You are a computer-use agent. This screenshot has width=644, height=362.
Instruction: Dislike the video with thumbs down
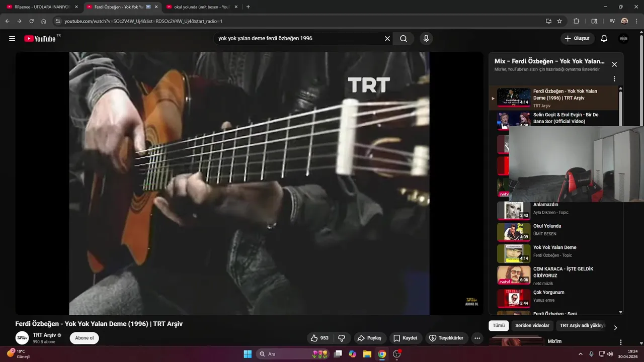342,338
